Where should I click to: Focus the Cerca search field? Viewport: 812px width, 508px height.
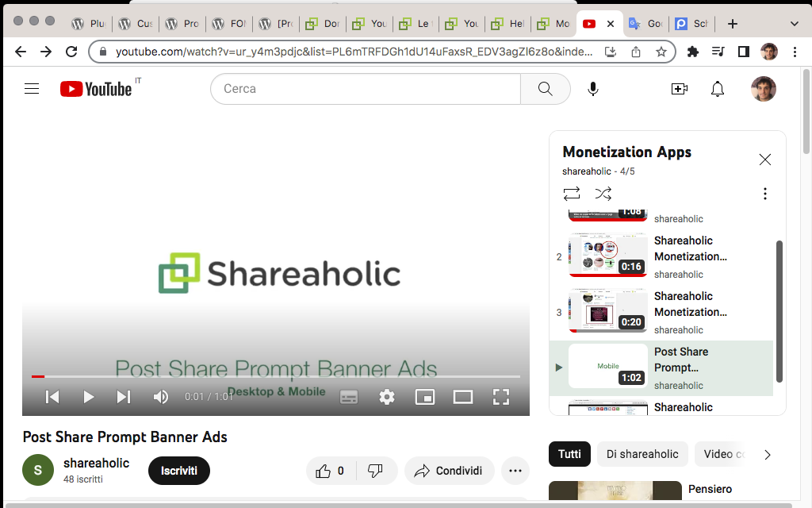click(x=365, y=89)
